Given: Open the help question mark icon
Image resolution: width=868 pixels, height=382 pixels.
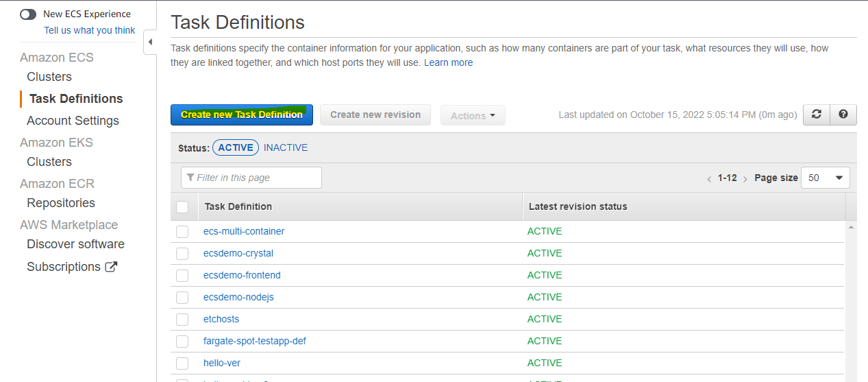Looking at the screenshot, I should point(843,115).
